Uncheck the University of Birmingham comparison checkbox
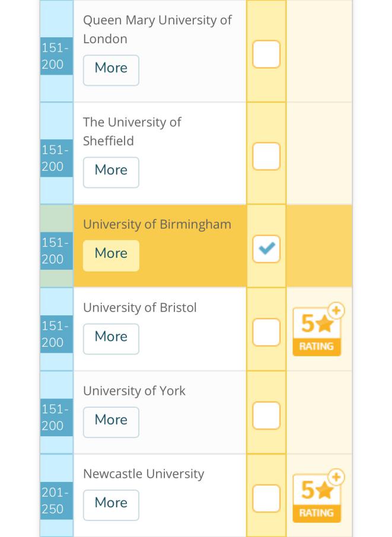The height and width of the screenshot is (537, 392). point(266,250)
